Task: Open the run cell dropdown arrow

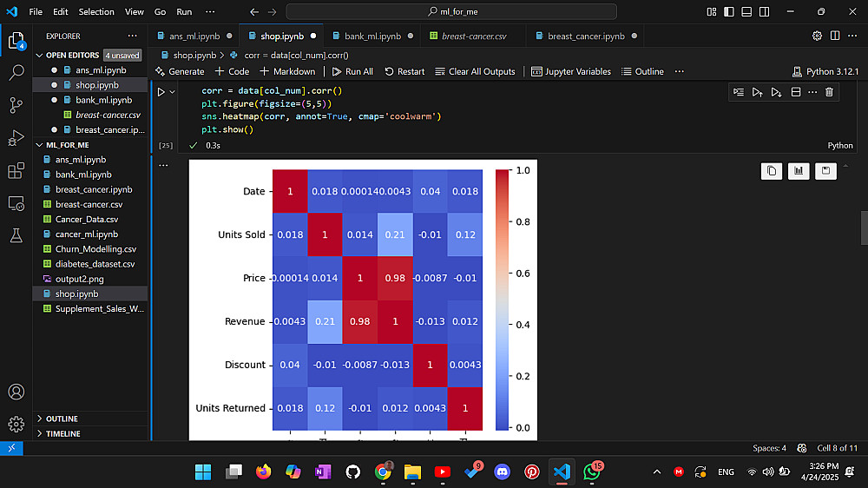Action: pyautogui.click(x=172, y=92)
